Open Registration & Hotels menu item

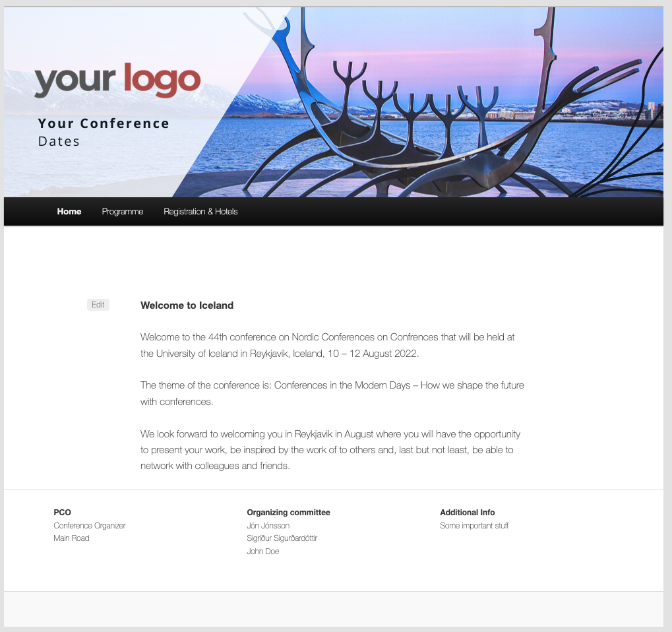[200, 211]
